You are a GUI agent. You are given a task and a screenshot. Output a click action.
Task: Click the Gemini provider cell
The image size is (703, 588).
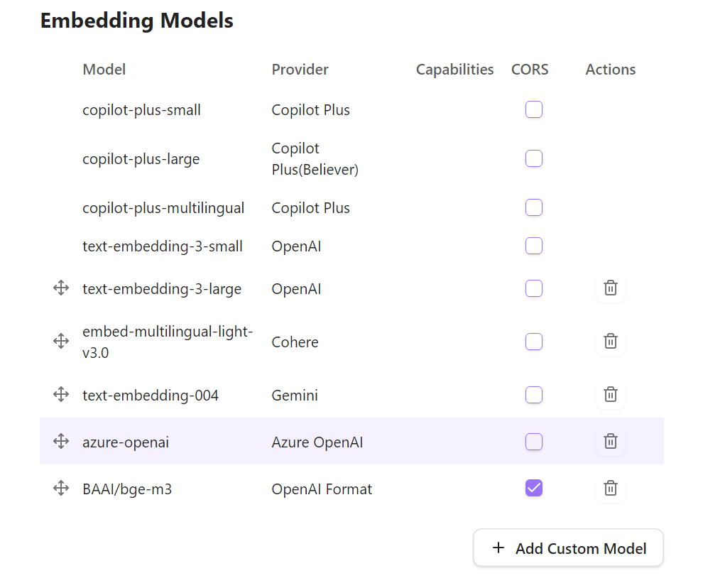click(x=295, y=396)
